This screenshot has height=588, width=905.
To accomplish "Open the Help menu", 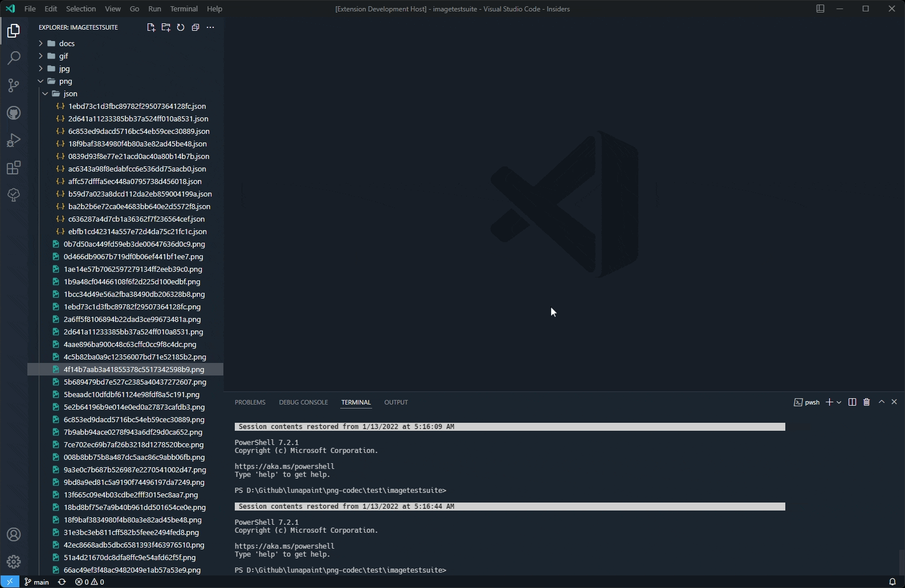I will pyautogui.click(x=214, y=9).
